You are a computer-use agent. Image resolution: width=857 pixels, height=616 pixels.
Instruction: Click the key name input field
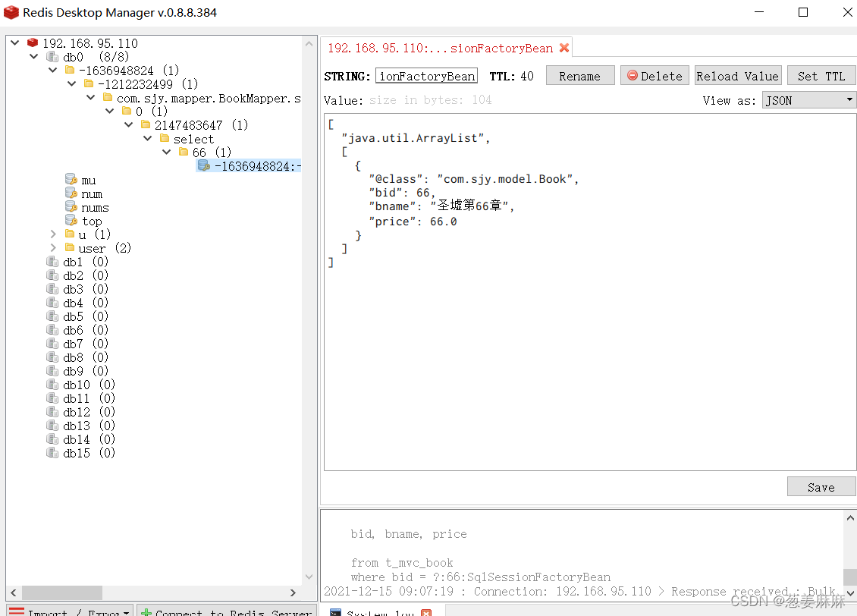pyautogui.click(x=426, y=76)
